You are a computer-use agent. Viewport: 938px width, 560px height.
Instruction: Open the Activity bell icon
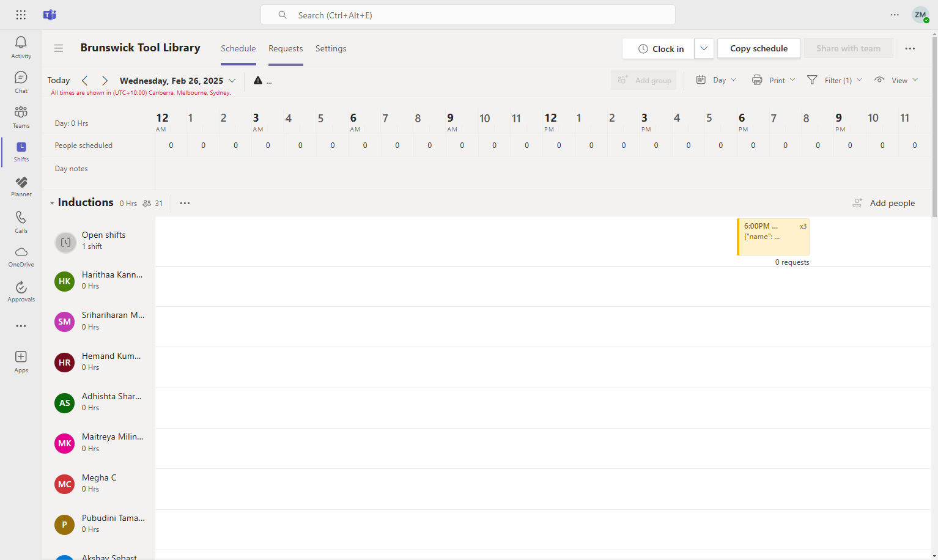(21, 46)
